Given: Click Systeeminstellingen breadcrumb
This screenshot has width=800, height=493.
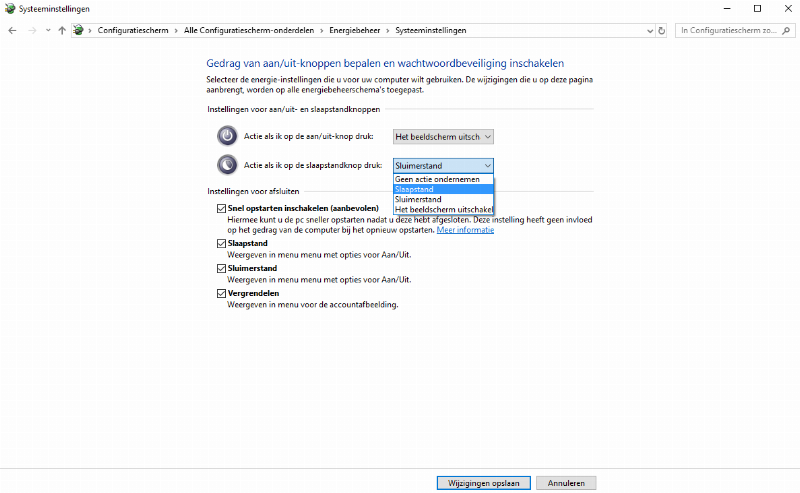Looking at the screenshot, I should click(431, 30).
